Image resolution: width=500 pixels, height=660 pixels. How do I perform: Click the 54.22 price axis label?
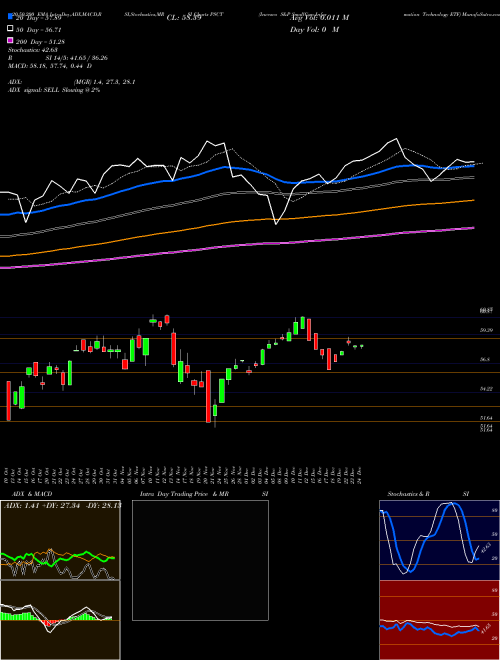click(x=486, y=389)
